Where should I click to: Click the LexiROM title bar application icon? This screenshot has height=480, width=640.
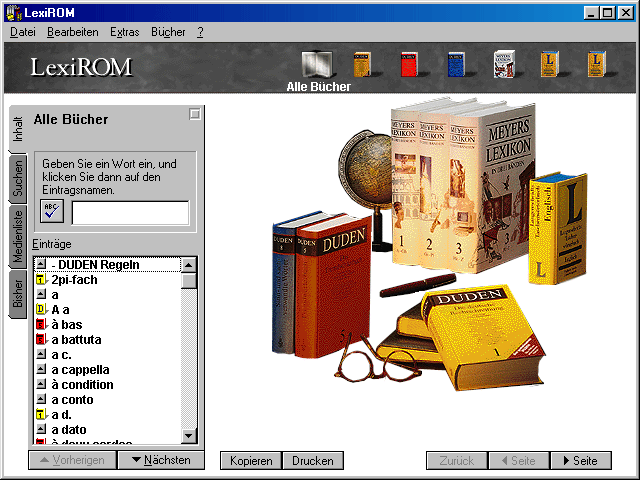[12, 12]
